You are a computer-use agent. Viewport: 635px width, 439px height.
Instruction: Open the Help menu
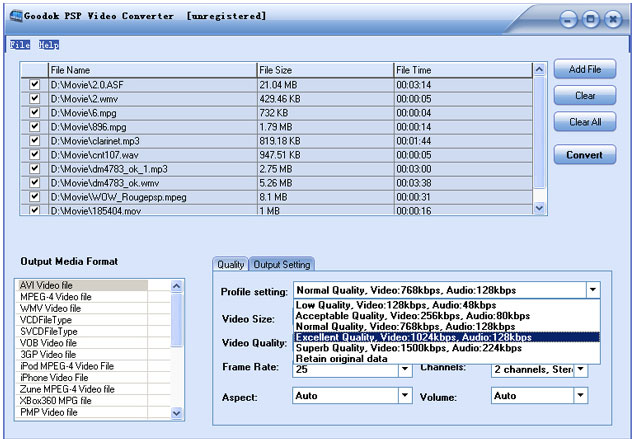pyautogui.click(x=50, y=45)
